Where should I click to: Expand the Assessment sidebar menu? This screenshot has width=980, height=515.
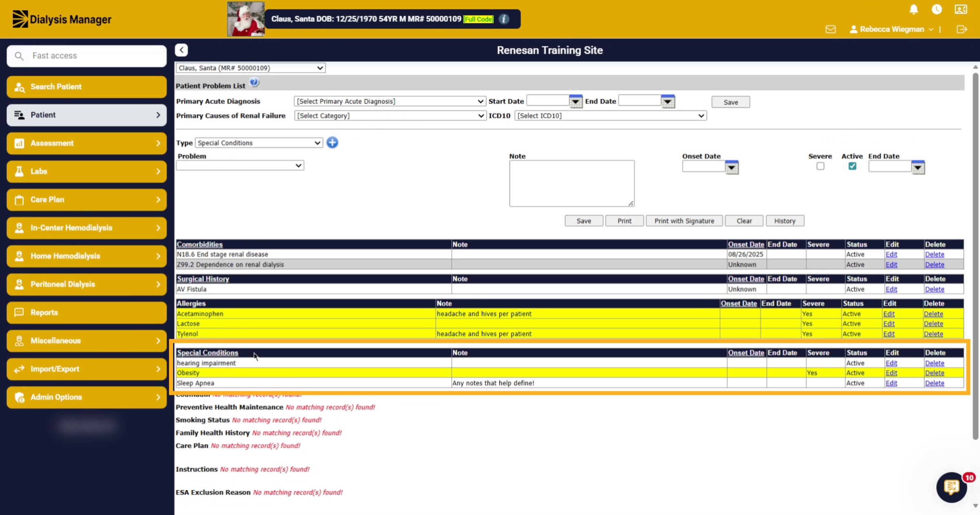pyautogui.click(x=87, y=143)
